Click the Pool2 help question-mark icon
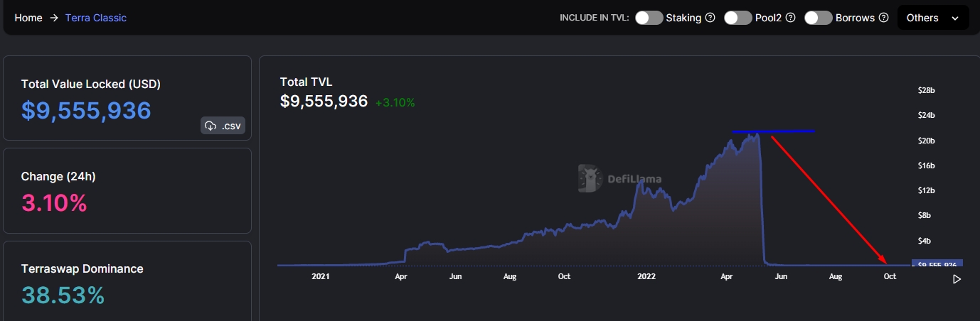The image size is (980, 321). 790,18
